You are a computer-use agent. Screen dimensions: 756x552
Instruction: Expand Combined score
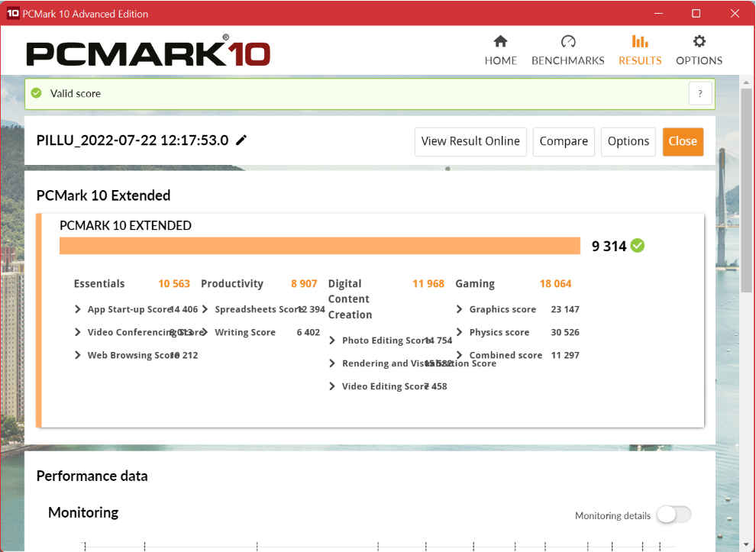point(459,355)
